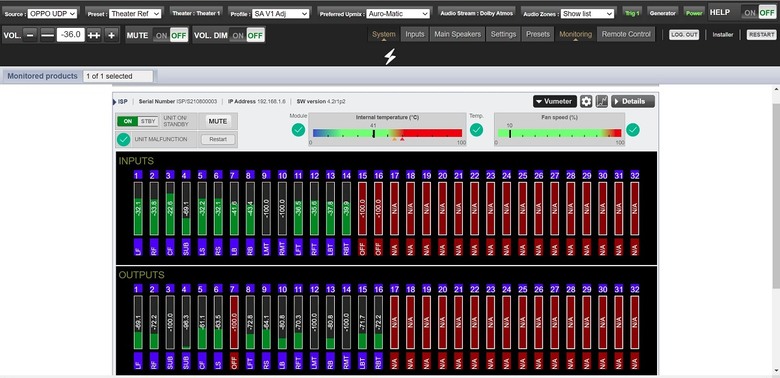Click the fan speed status check icon
This screenshot has width=780, height=378.
click(x=633, y=130)
